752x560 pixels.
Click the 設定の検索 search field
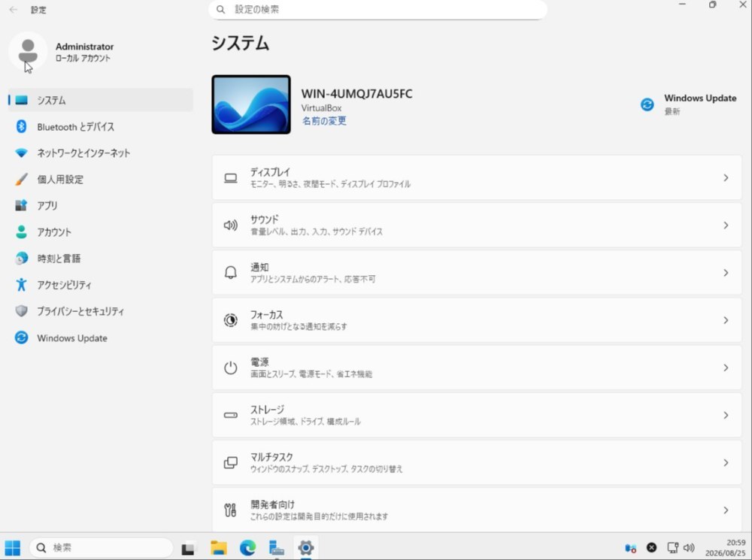[x=378, y=10]
